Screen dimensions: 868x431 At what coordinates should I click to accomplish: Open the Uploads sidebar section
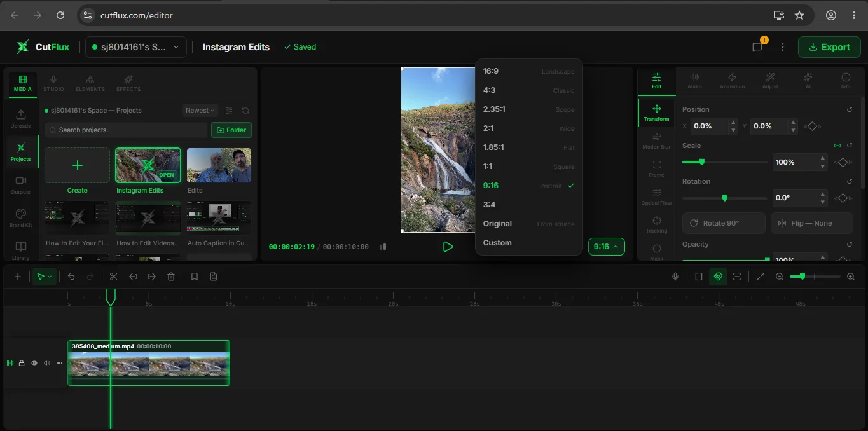(x=20, y=118)
